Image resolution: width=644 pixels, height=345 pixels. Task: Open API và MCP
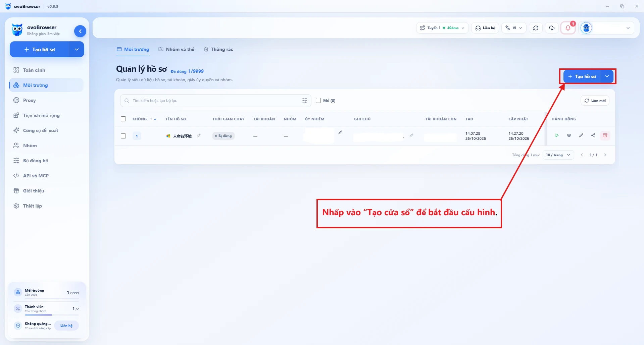tap(46, 176)
